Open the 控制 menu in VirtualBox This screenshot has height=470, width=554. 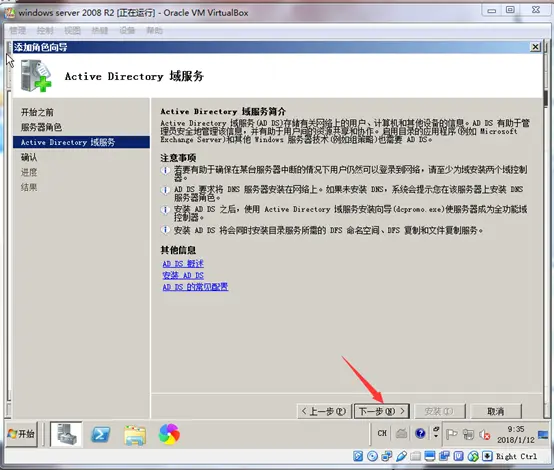click(x=45, y=31)
